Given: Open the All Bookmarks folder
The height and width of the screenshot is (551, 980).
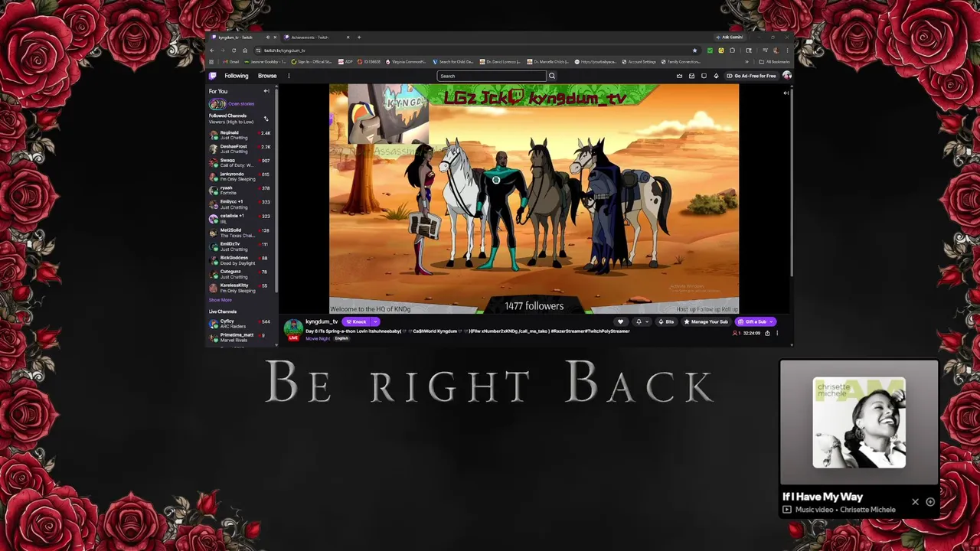Looking at the screenshot, I should point(775,62).
